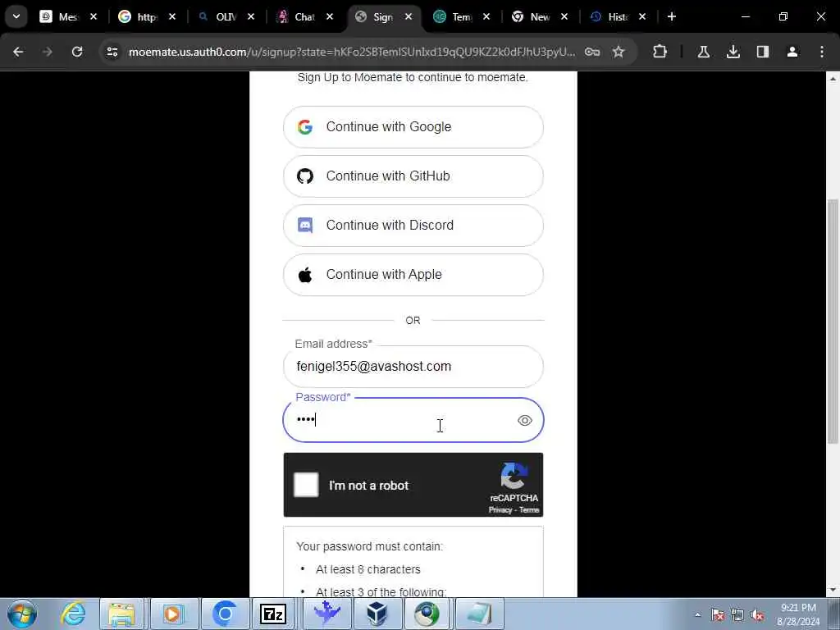Launch Internet Explorer from taskbar
The image size is (840, 630).
(x=72, y=614)
